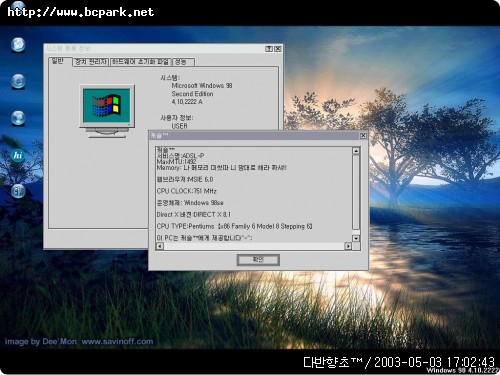Click the Windows logo monitor image in System Properties
The height and width of the screenshot is (375, 500).
[107, 111]
